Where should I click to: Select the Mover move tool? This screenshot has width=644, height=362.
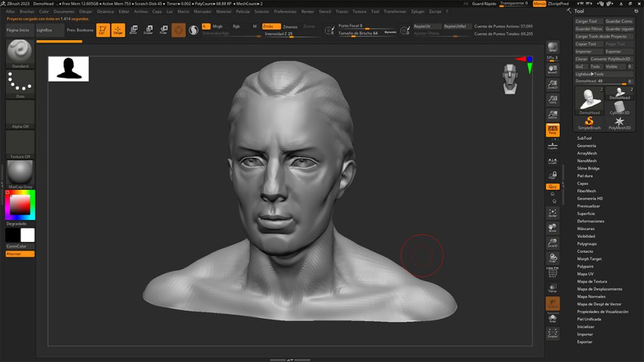(133, 30)
